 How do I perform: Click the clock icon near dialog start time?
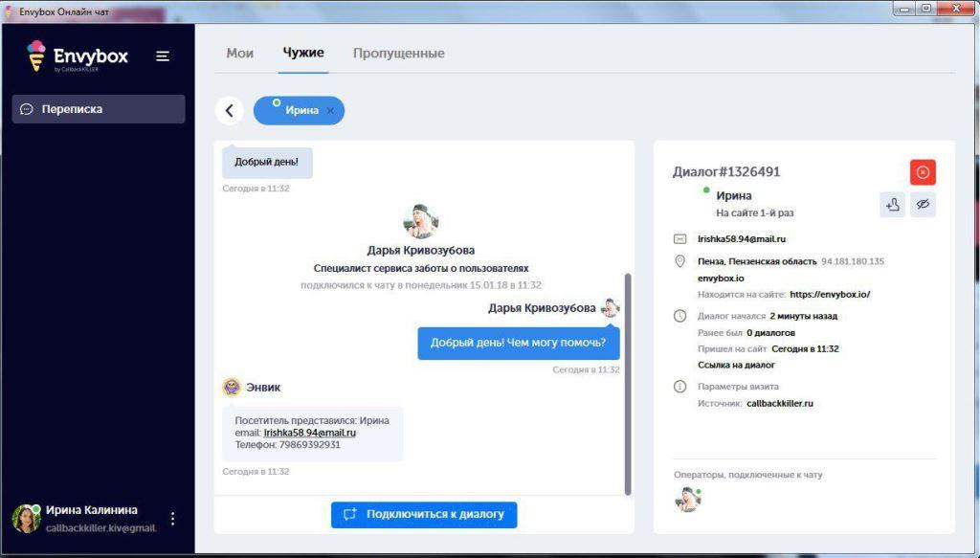point(680,316)
